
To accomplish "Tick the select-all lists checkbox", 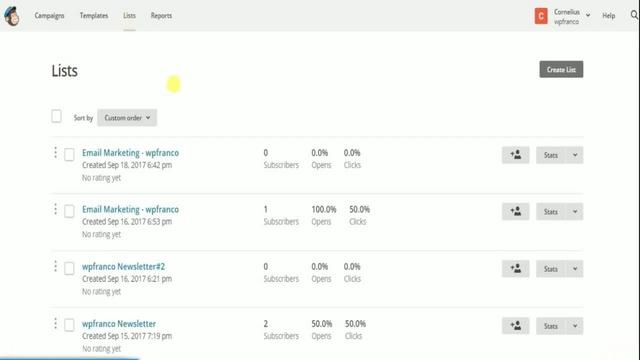I will point(57,116).
